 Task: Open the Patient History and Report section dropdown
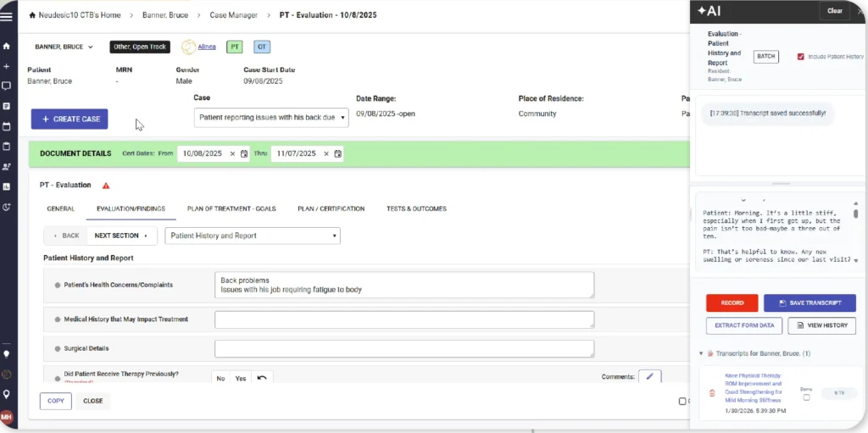coord(253,236)
